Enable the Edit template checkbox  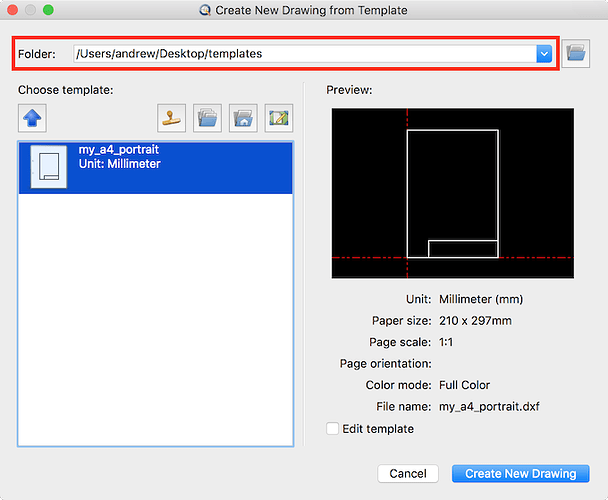tap(333, 429)
